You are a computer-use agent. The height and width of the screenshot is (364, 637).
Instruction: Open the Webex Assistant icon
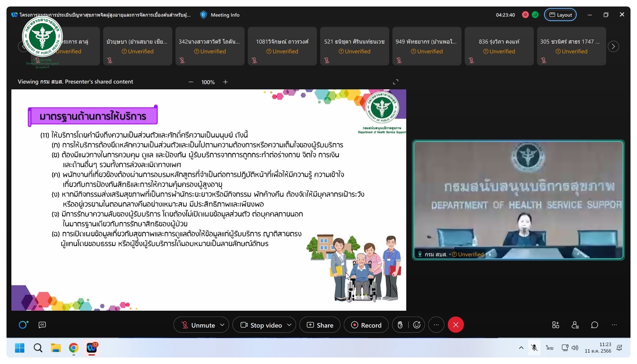(x=23, y=325)
